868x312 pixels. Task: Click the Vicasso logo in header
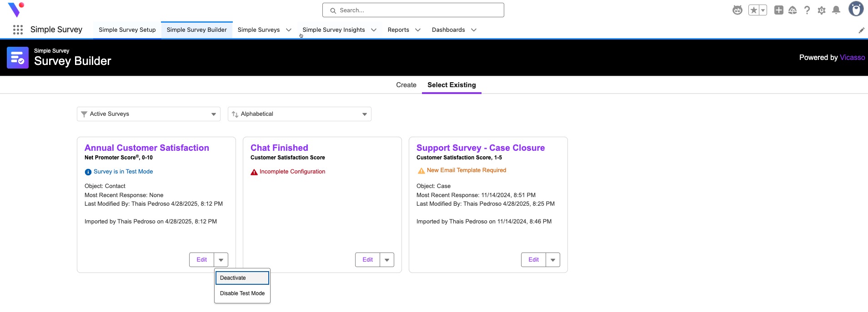tap(16, 10)
